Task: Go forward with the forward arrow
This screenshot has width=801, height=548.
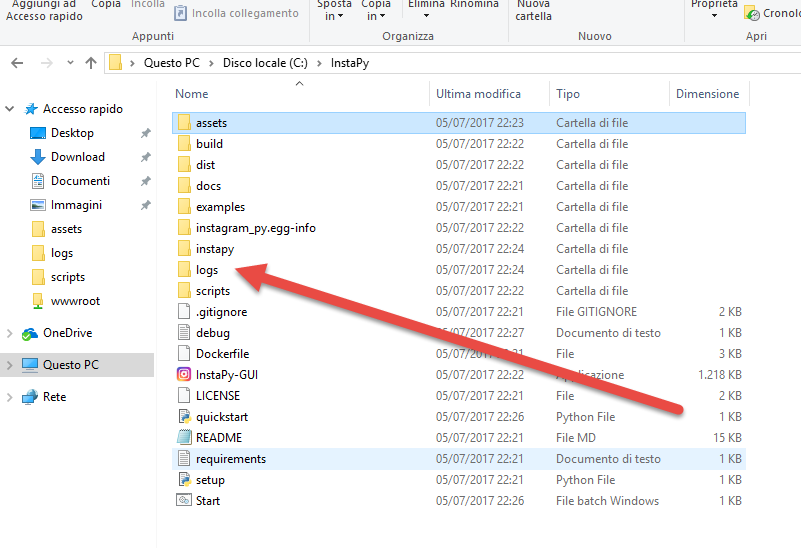Action: click(x=46, y=63)
